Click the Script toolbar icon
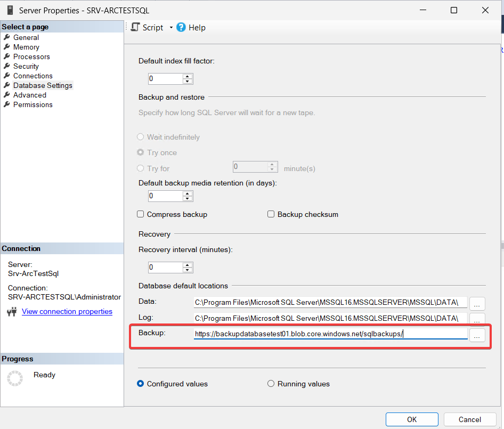 pyautogui.click(x=135, y=27)
